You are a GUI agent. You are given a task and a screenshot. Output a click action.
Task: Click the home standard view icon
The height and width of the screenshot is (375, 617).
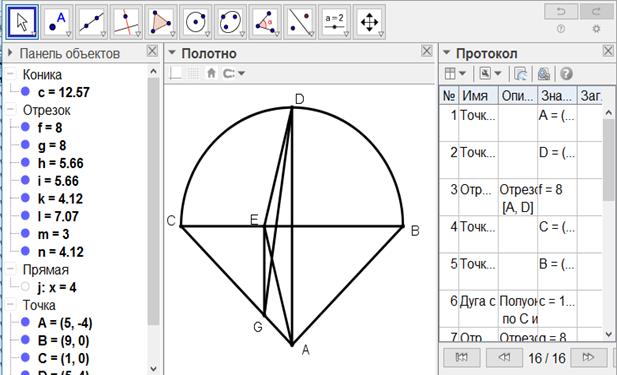211,73
